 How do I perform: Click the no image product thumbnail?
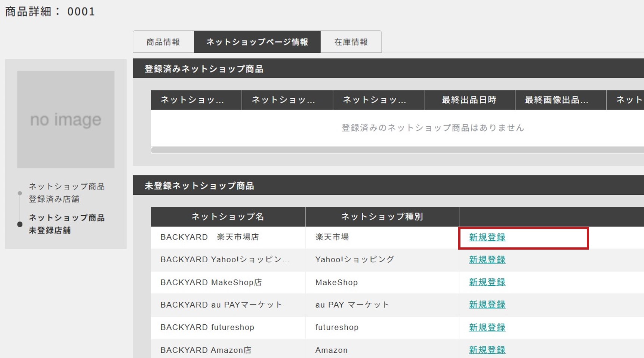tap(66, 120)
